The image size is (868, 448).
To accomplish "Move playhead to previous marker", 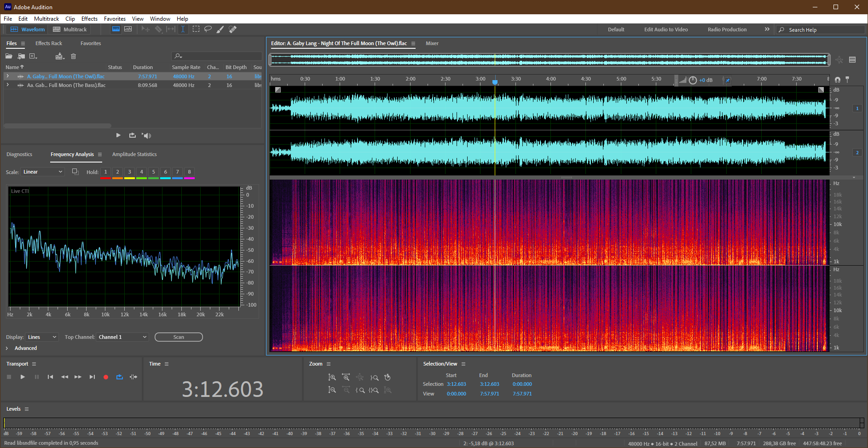I will (50, 377).
